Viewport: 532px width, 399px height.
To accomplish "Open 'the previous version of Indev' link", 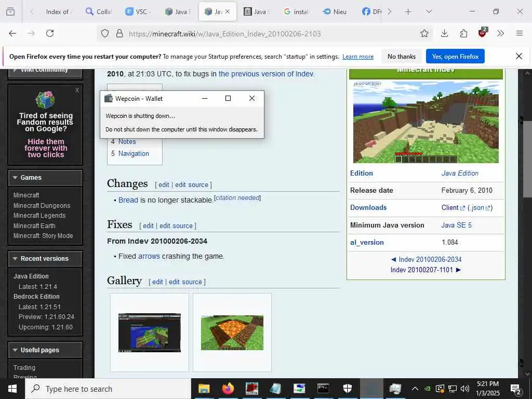I will tap(266, 74).
